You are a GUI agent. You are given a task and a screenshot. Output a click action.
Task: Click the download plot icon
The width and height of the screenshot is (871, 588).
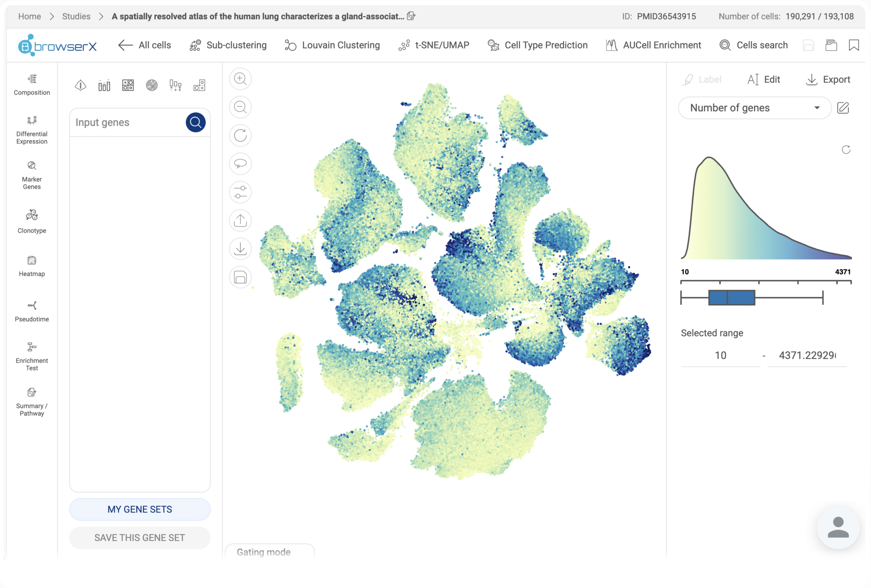pyautogui.click(x=240, y=249)
